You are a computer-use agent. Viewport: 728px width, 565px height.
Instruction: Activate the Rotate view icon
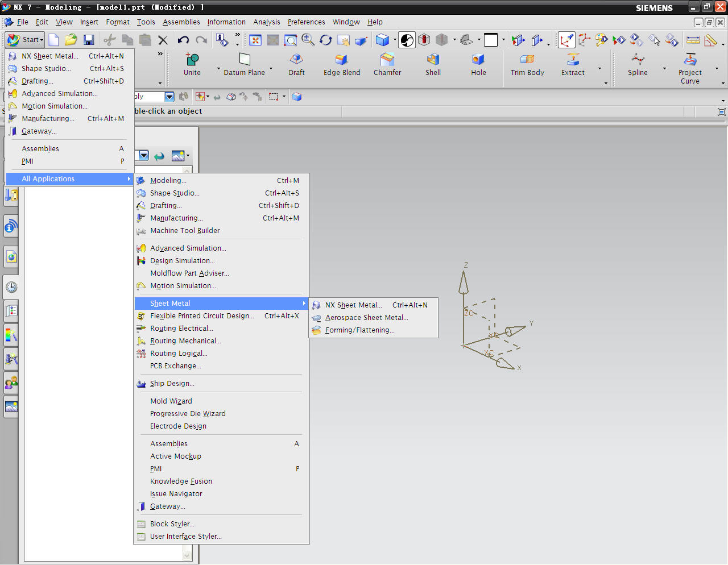click(326, 40)
